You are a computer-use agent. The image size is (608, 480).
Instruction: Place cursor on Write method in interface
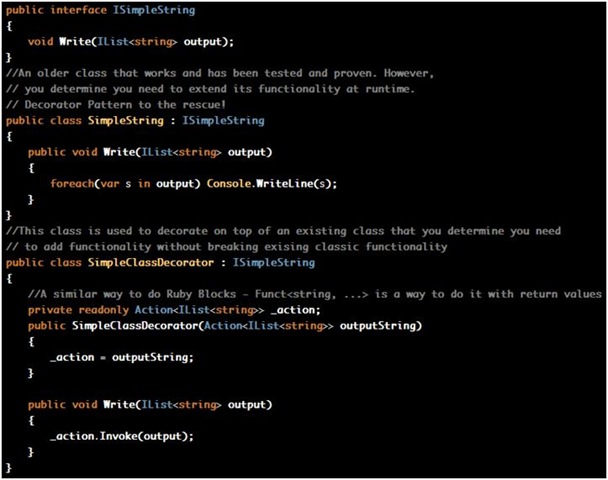[75, 41]
